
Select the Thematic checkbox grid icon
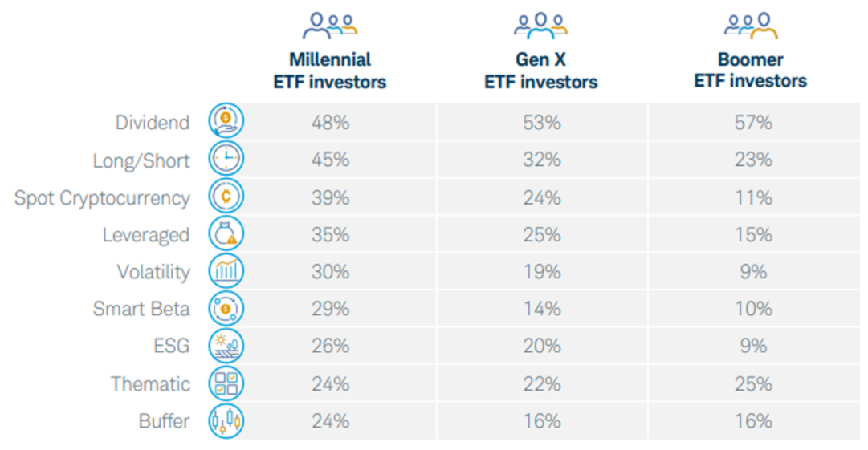click(x=226, y=383)
